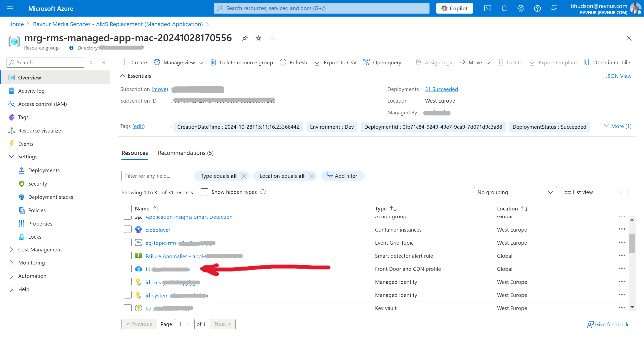The image size is (644, 350).
Task: Click Delete resource group
Action: [242, 62]
